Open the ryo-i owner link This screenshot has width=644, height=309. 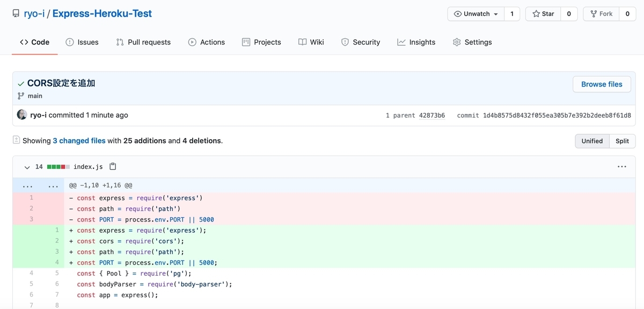pos(34,13)
